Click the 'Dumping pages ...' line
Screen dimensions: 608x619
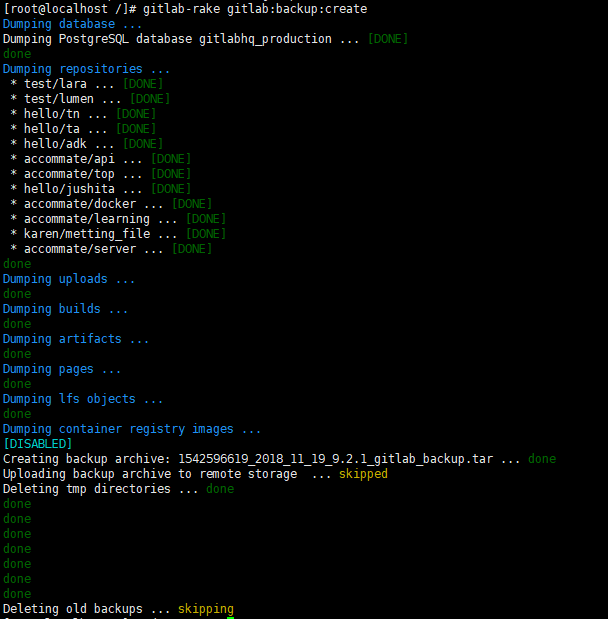[x=62, y=369]
